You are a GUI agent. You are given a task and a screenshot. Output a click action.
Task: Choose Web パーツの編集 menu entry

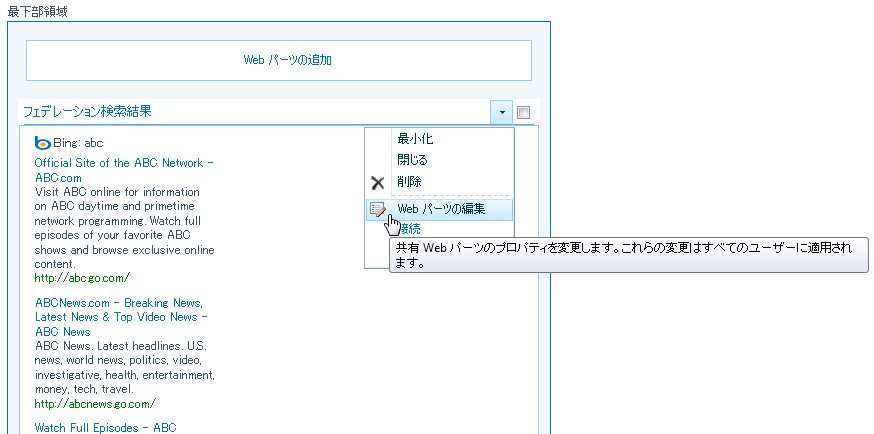click(439, 209)
